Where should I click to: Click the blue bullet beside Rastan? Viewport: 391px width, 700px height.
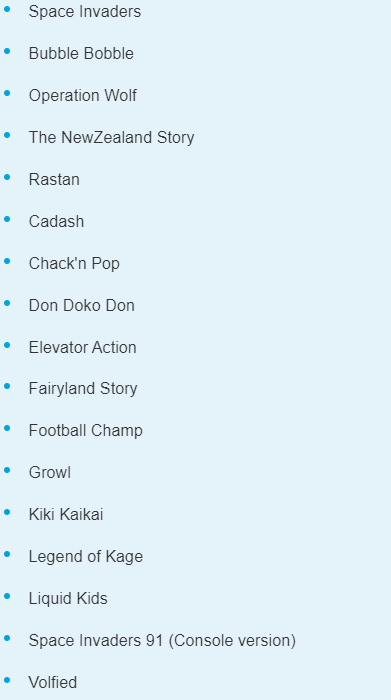(7, 177)
